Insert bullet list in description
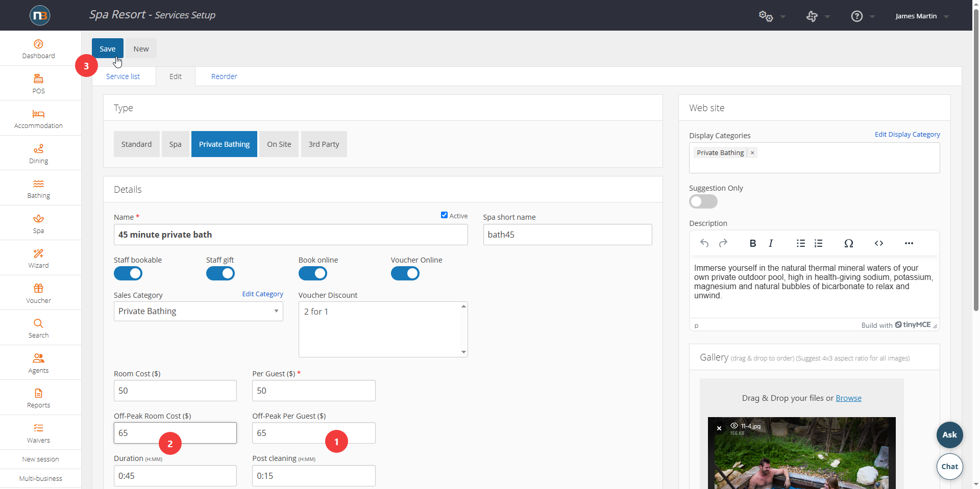Screen dimensions: 980x489 [801, 243]
